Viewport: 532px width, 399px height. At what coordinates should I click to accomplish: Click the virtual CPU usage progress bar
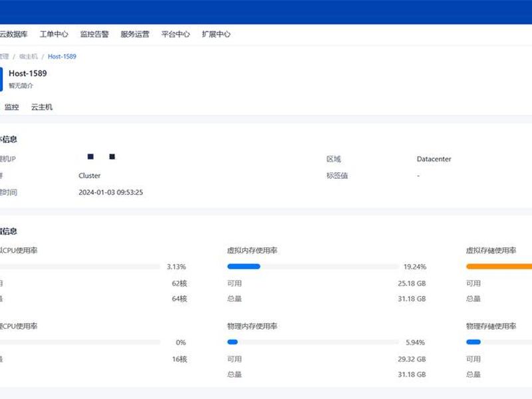coord(80,267)
